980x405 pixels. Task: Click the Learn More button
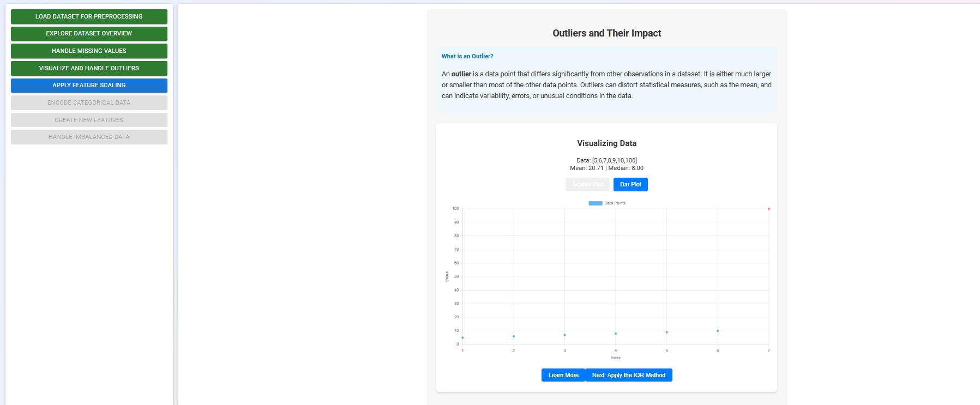click(562, 375)
